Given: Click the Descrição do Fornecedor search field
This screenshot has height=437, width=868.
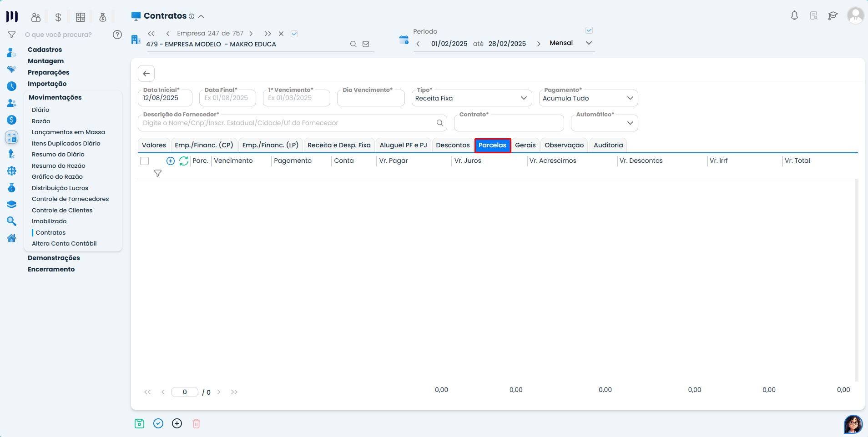Looking at the screenshot, I should click(x=287, y=123).
